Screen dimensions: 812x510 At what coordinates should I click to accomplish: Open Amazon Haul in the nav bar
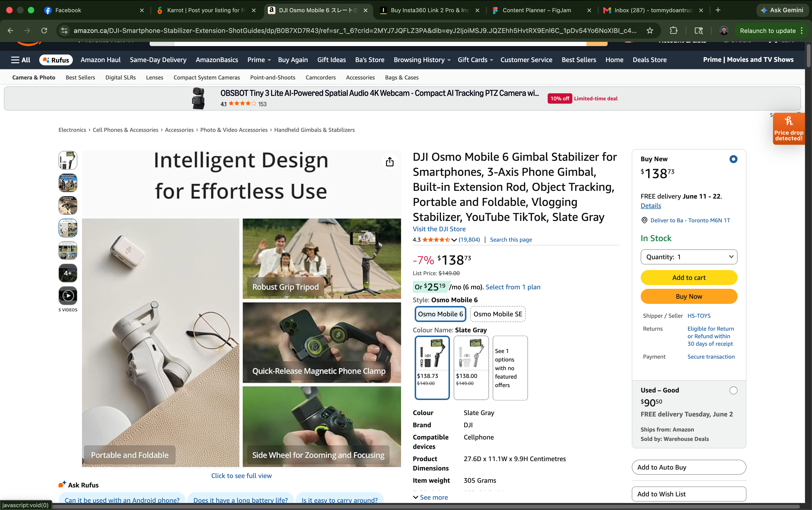coord(101,60)
